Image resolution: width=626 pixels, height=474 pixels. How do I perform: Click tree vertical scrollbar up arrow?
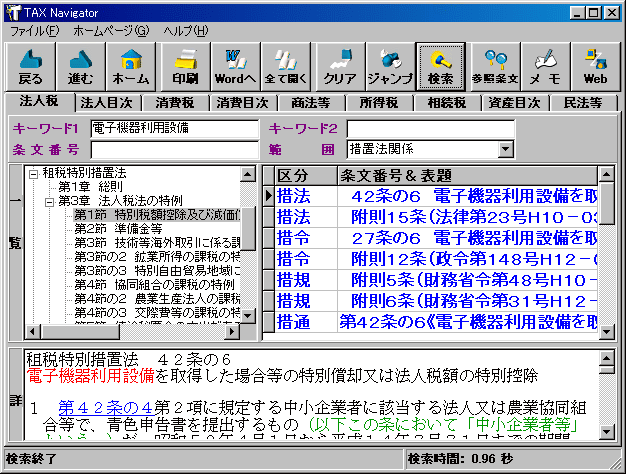pos(248,174)
